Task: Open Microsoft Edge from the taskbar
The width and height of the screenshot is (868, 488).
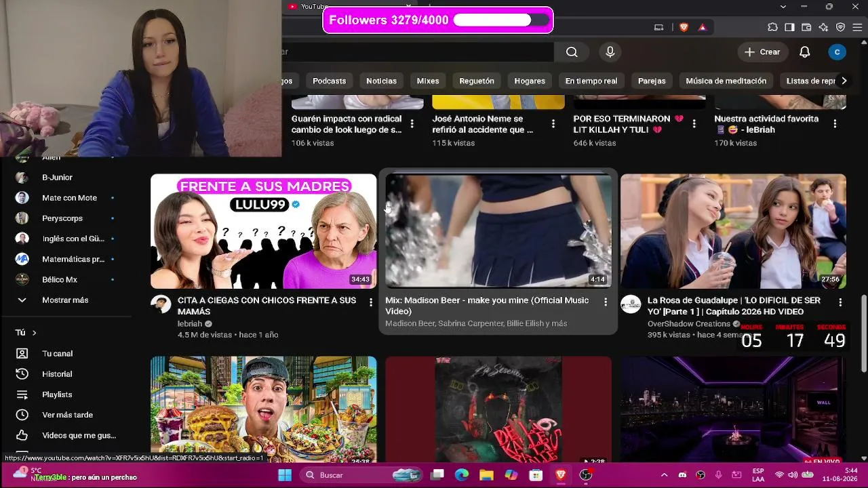Action: pos(462,475)
